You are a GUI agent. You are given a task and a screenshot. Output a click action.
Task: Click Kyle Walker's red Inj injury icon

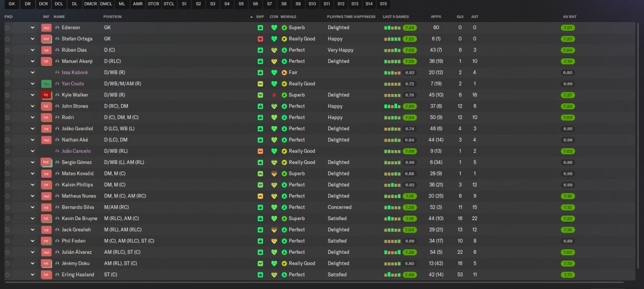46,95
